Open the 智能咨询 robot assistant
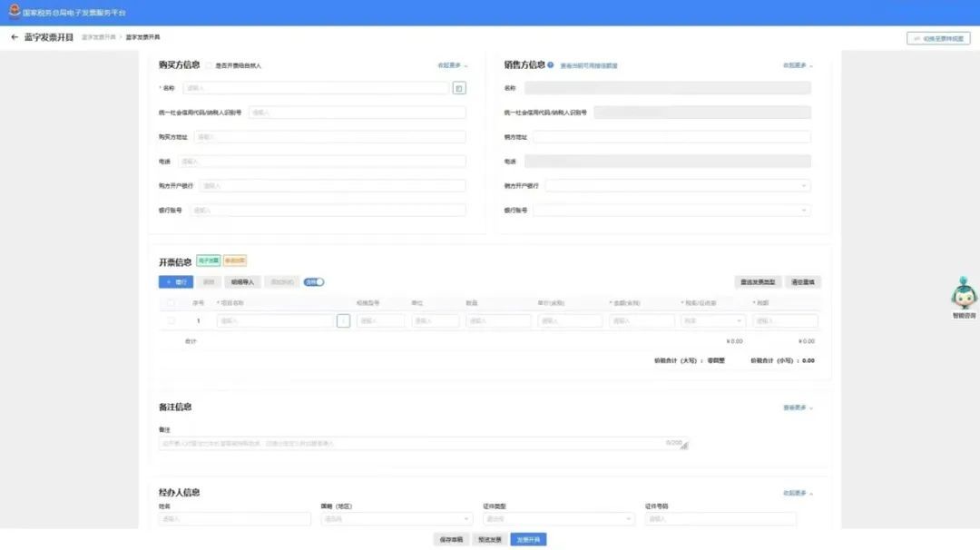 tap(964, 296)
